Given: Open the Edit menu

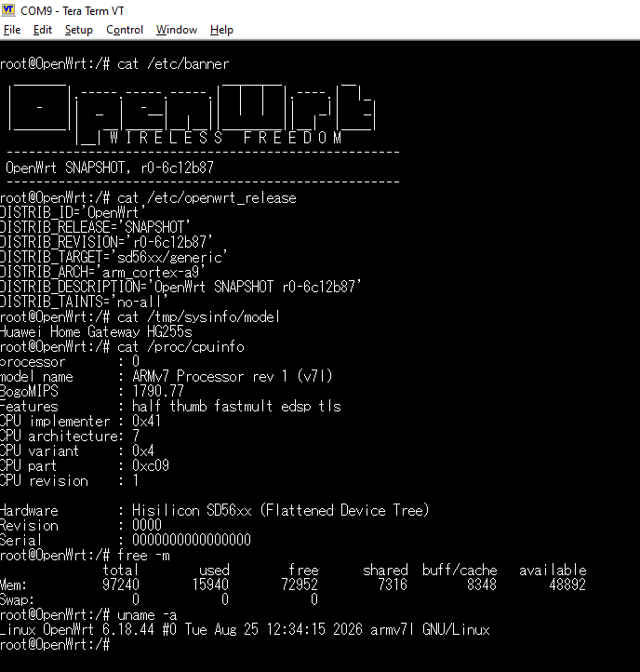Looking at the screenshot, I should [x=43, y=30].
